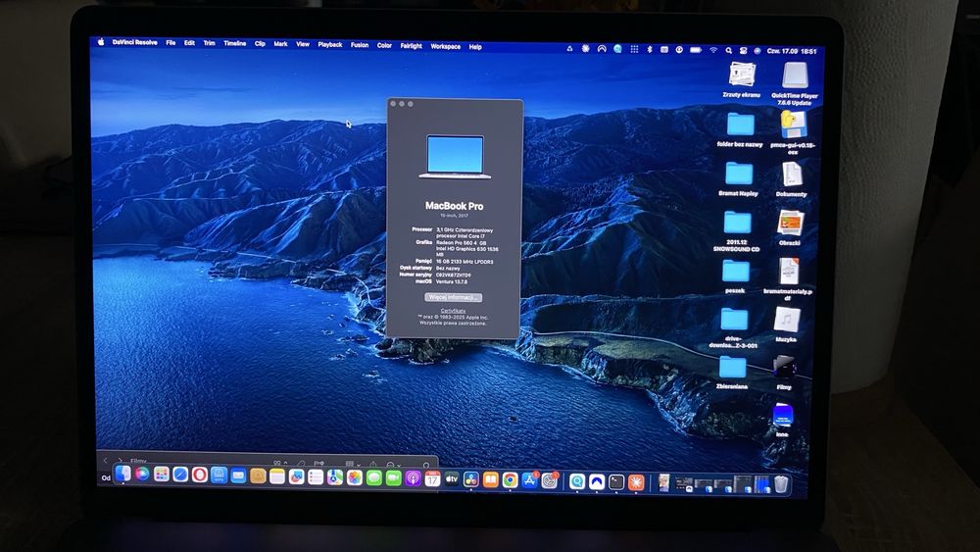Open the Trash in the Dock
Screen dimensions: 980x552
coord(781,484)
